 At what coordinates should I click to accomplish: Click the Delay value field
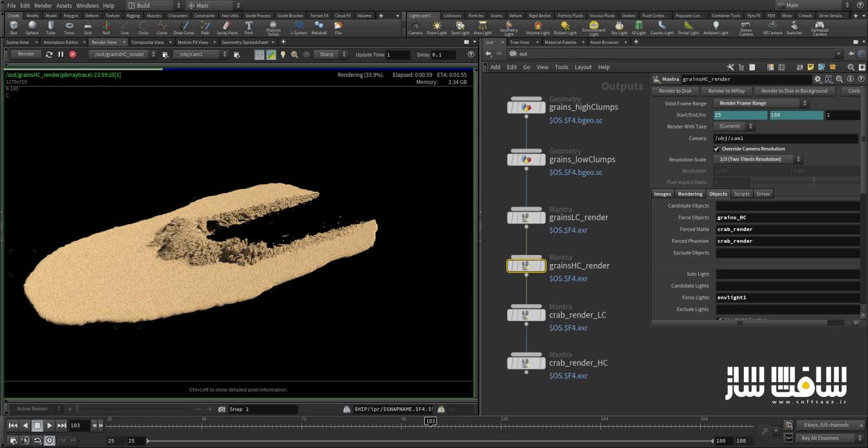(443, 55)
